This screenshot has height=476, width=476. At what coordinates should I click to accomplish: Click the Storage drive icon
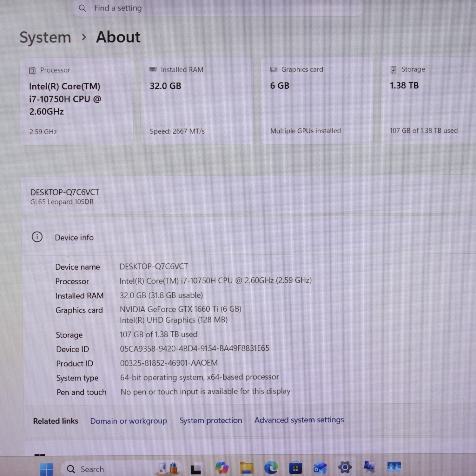click(393, 69)
